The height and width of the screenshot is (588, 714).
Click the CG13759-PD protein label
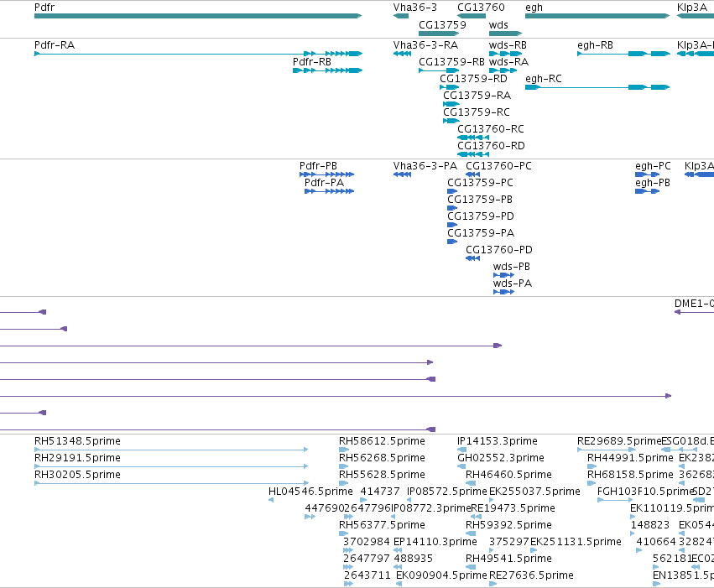tap(481, 216)
